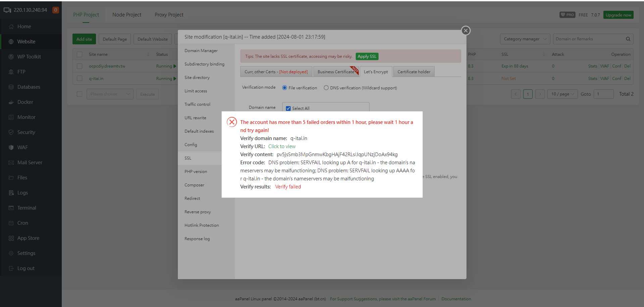Open the Category manager dropdown

pyautogui.click(x=525, y=39)
